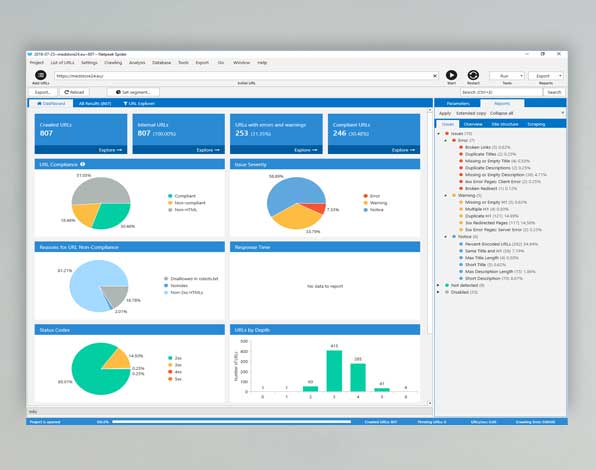This screenshot has width=596, height=470.
Task: Select Duplicate H1 warning
Action: click(491, 216)
